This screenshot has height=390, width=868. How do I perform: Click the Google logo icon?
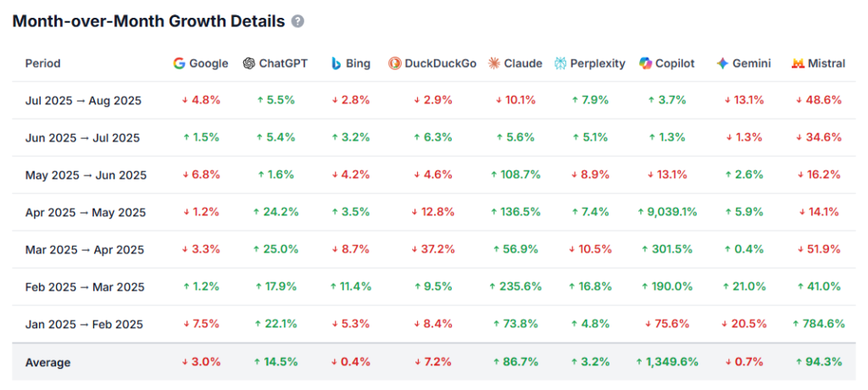[x=179, y=64]
